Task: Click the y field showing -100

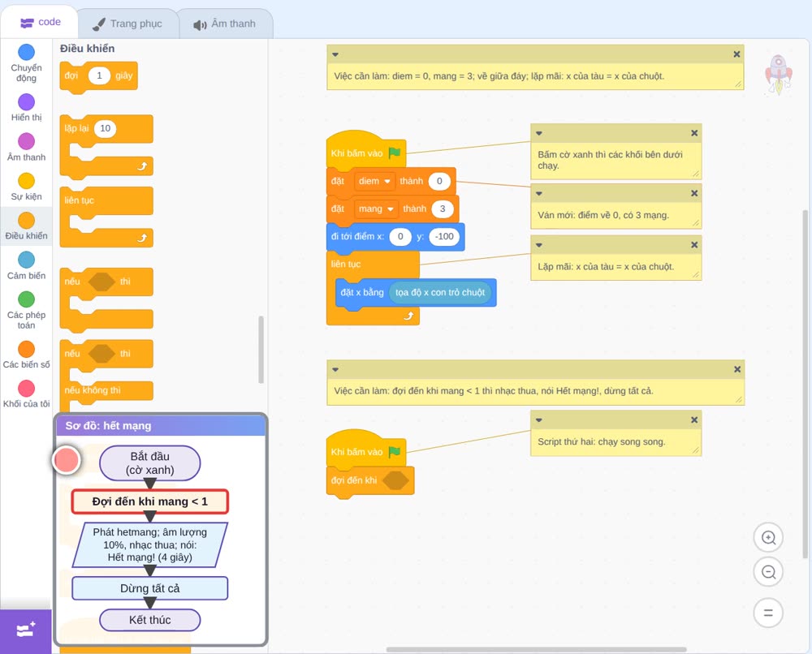Action: click(x=444, y=237)
